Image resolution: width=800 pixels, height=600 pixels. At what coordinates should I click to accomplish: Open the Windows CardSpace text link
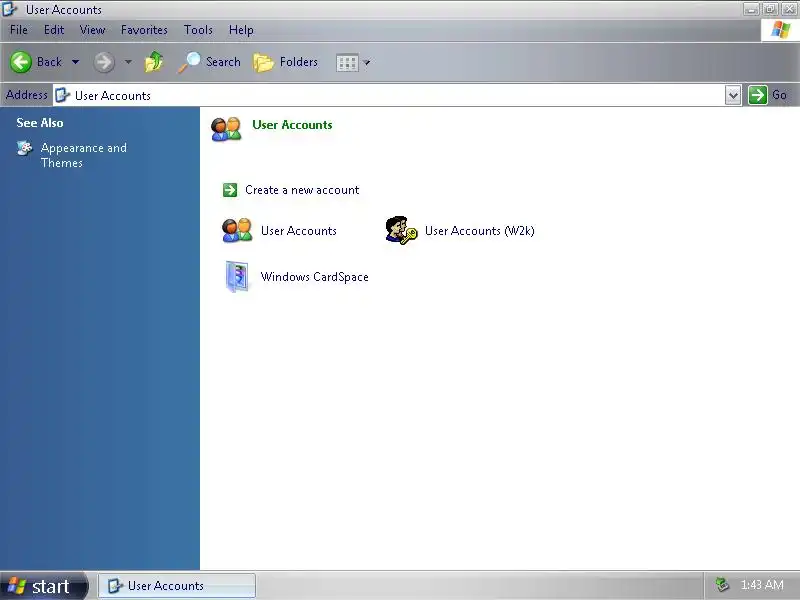(x=314, y=277)
